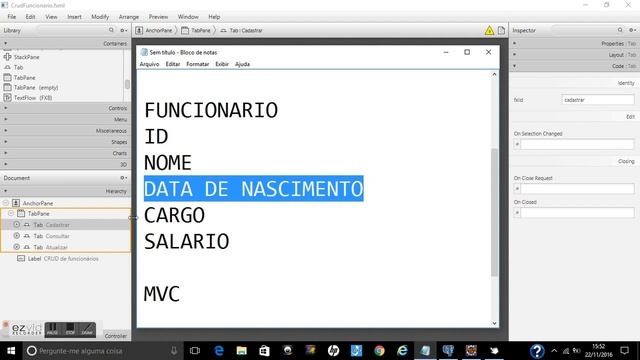
Task: Collapse the Code : Tab section
Action: tap(575, 66)
